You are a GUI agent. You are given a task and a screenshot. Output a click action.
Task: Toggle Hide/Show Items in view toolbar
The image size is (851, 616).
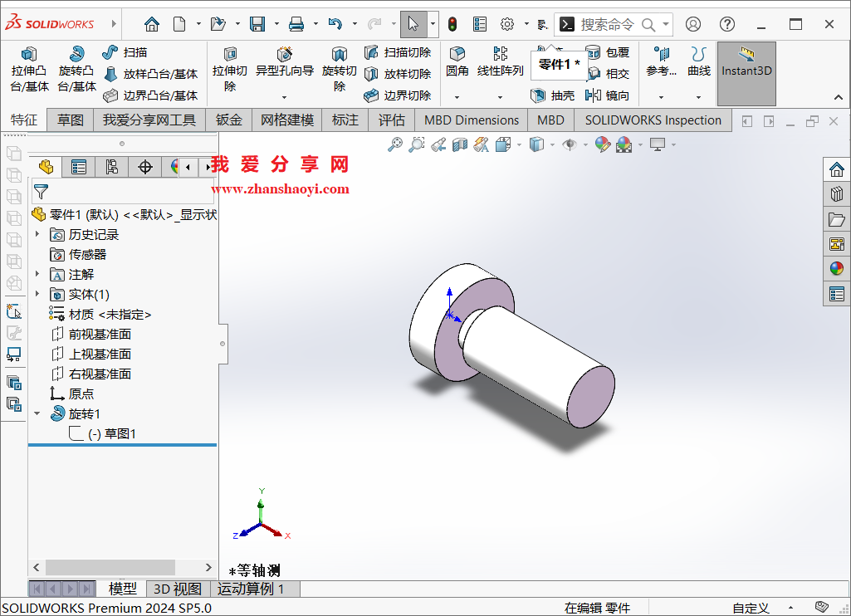coord(570,144)
